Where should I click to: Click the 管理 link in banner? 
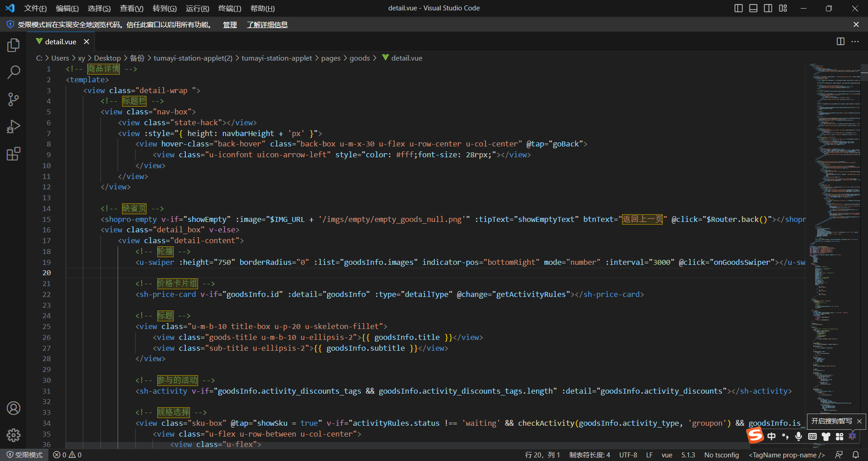coord(230,24)
